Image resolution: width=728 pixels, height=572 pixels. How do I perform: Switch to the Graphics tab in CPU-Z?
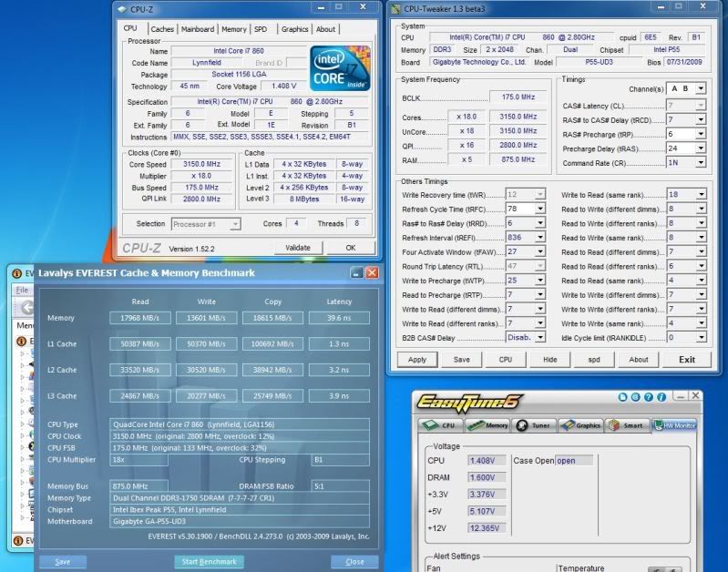(x=295, y=29)
